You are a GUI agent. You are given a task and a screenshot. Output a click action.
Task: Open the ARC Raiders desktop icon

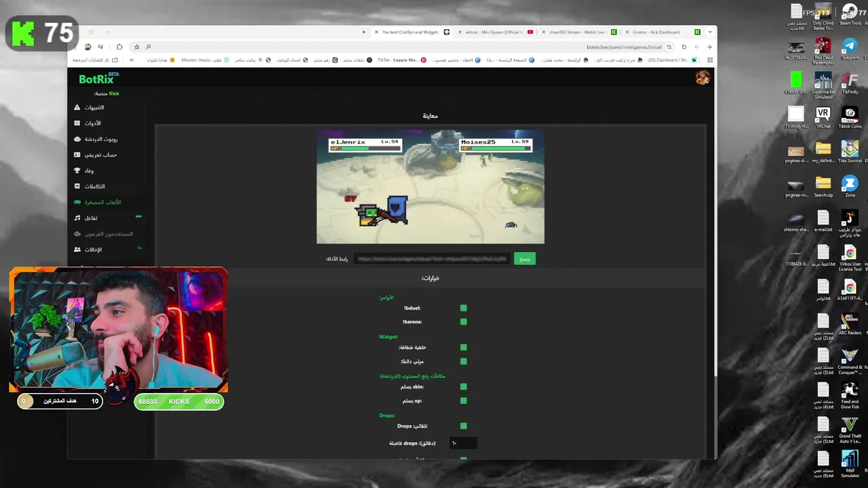(x=850, y=325)
